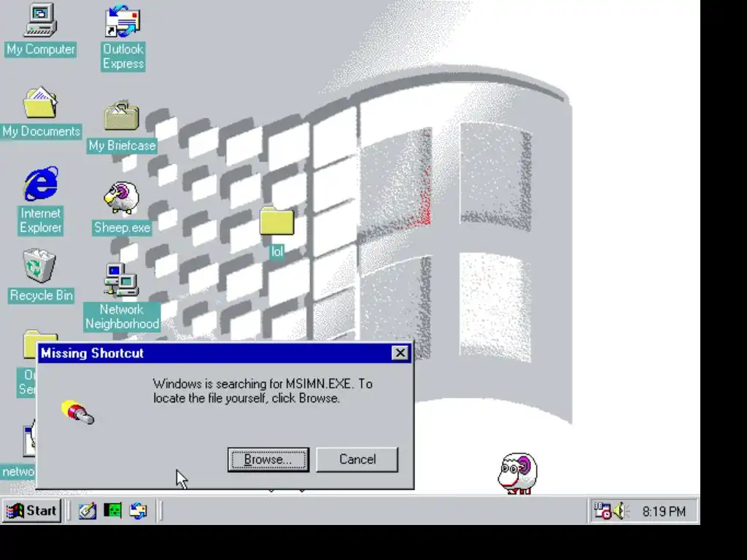This screenshot has height=560, width=747.
Task: Click the green-faced quick launch icon
Action: pos(112,510)
